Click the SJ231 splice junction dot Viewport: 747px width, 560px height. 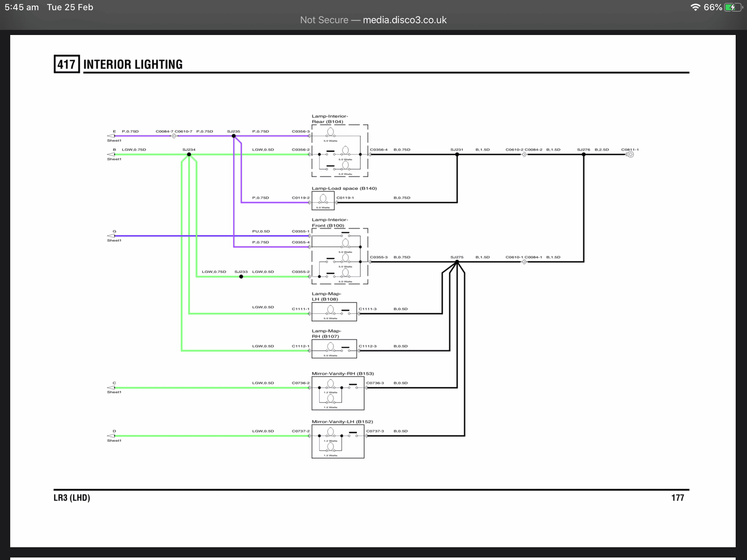point(457,154)
